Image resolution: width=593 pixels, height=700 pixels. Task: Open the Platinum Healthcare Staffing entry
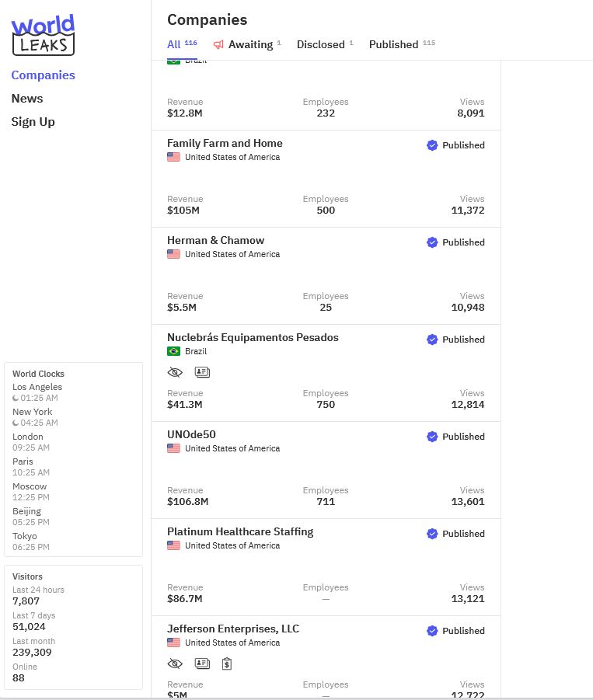tap(240, 532)
